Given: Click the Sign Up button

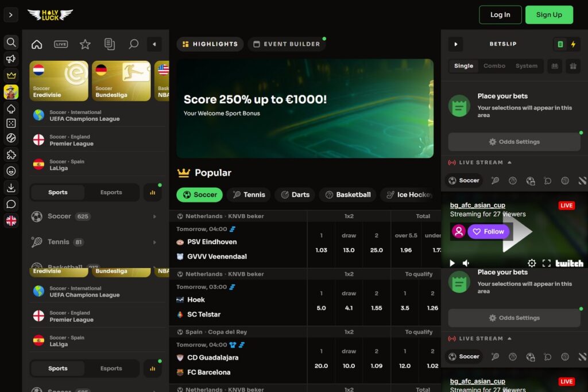Looking at the screenshot, I should [549, 14].
